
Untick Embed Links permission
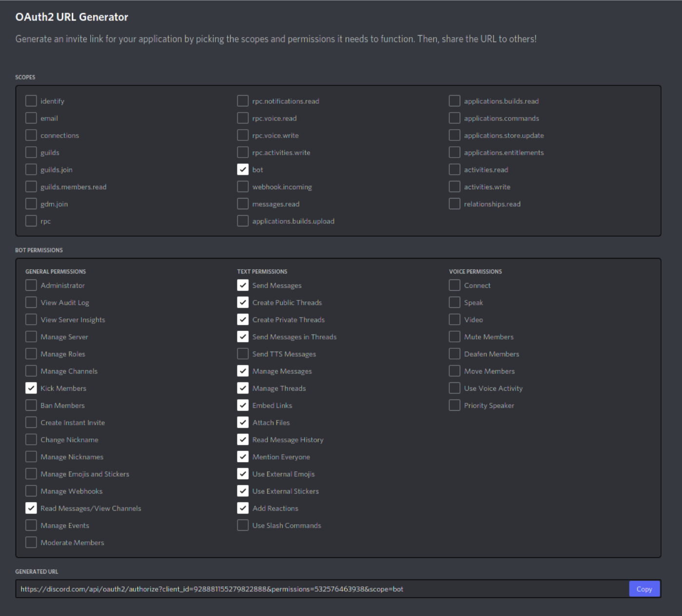point(243,405)
